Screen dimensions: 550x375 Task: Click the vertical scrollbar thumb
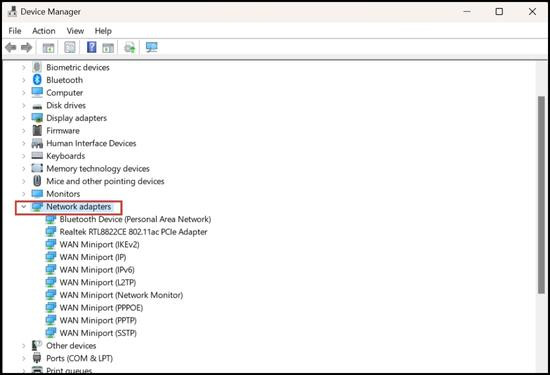click(542, 195)
